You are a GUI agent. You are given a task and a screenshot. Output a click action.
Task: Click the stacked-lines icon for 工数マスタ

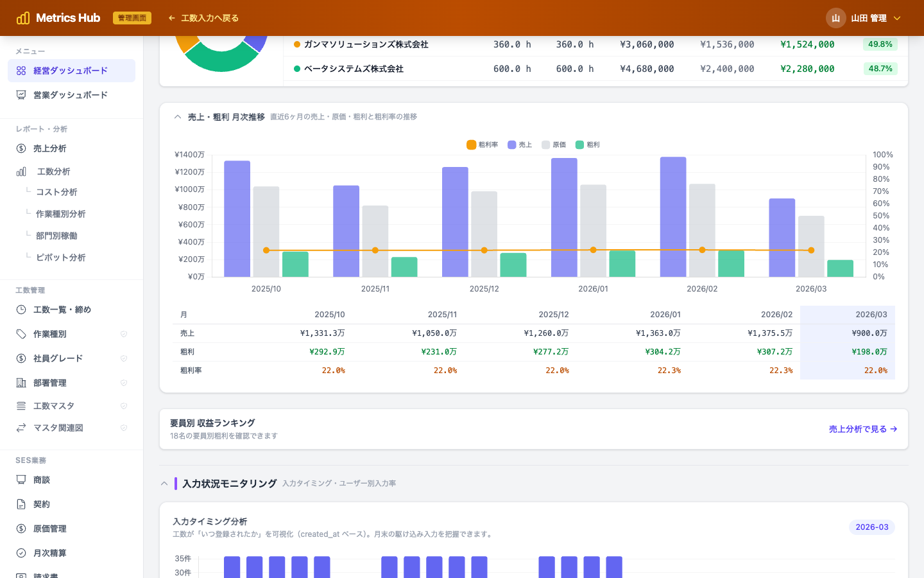click(x=21, y=406)
